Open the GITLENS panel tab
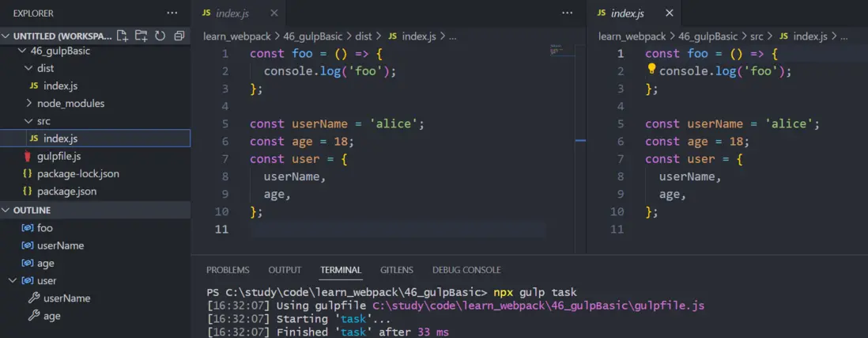 coord(396,270)
